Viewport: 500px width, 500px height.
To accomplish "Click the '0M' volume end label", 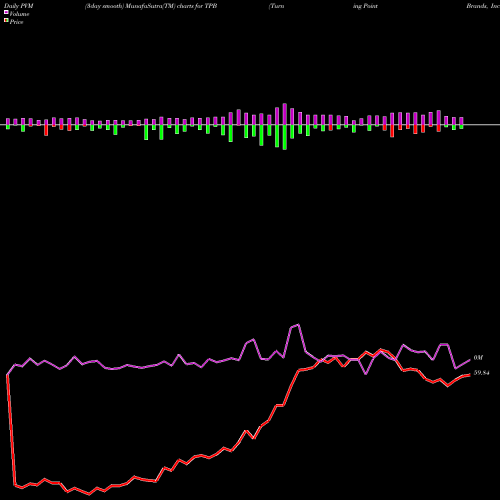I will point(478,358).
